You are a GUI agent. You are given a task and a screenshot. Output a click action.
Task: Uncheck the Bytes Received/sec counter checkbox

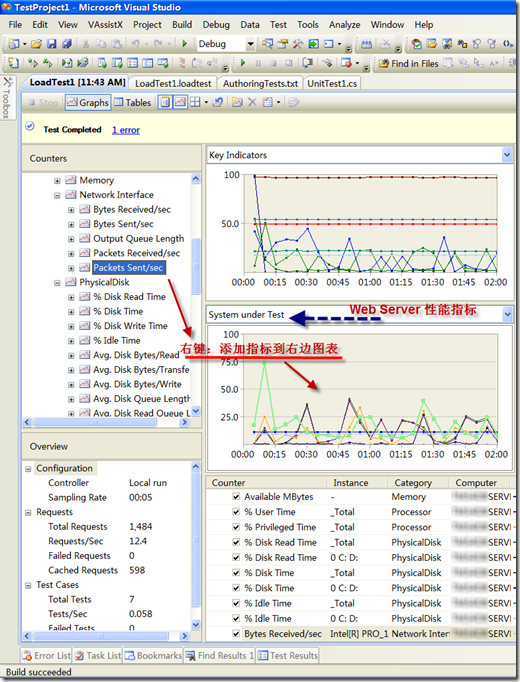click(236, 633)
